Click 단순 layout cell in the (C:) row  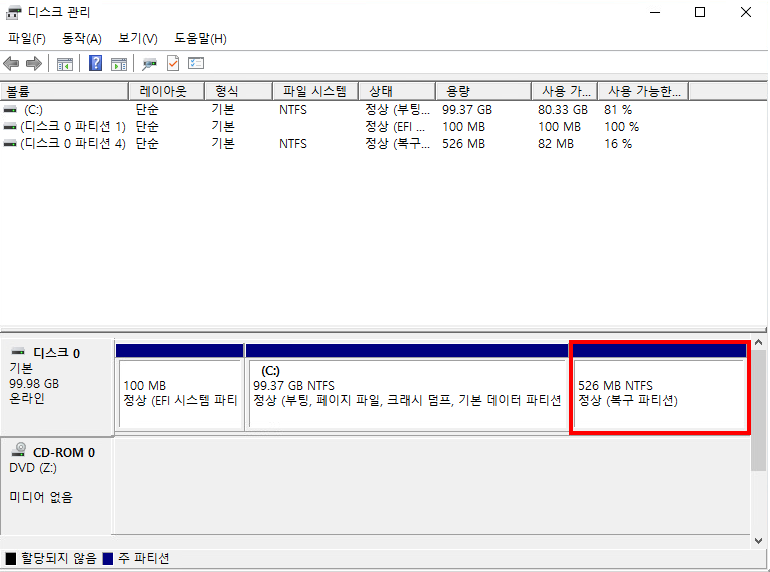pyautogui.click(x=147, y=109)
